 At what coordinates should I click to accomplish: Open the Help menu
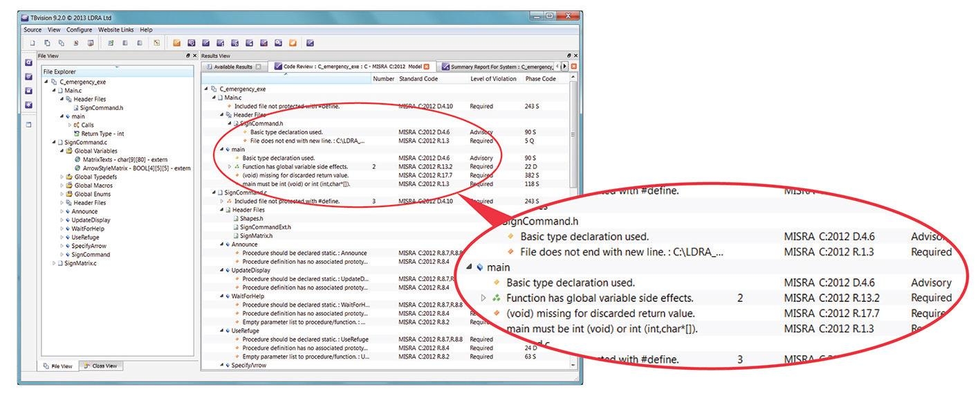coord(146,30)
